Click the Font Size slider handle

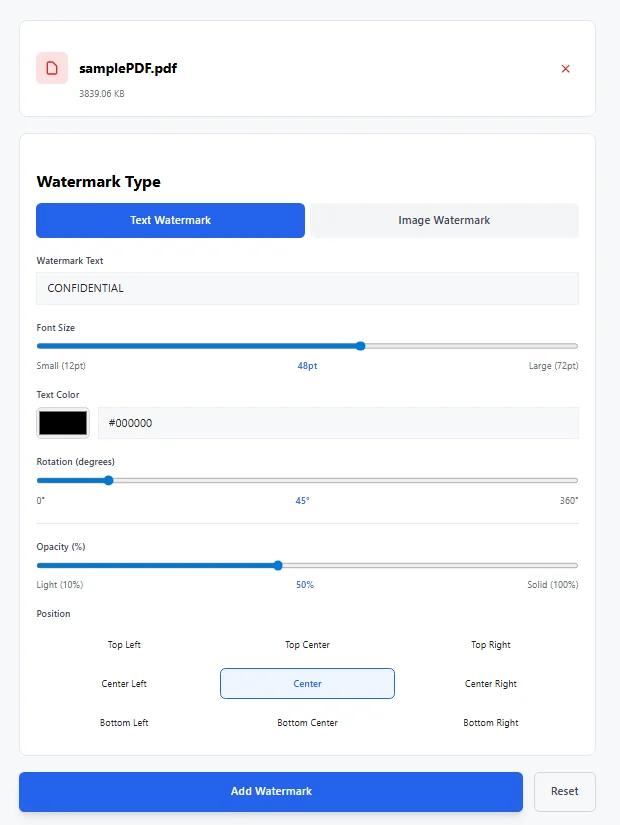coord(358,345)
